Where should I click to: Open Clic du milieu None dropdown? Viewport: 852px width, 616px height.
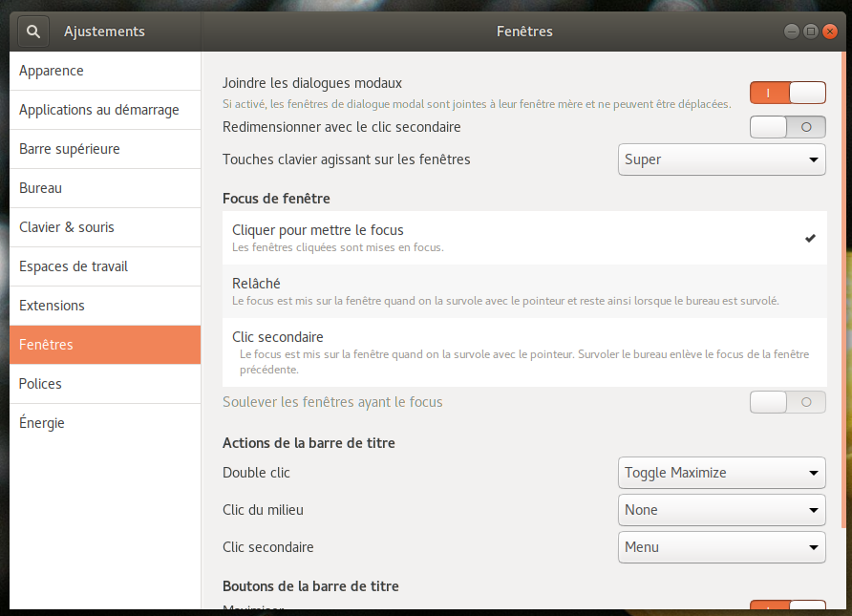pos(721,510)
